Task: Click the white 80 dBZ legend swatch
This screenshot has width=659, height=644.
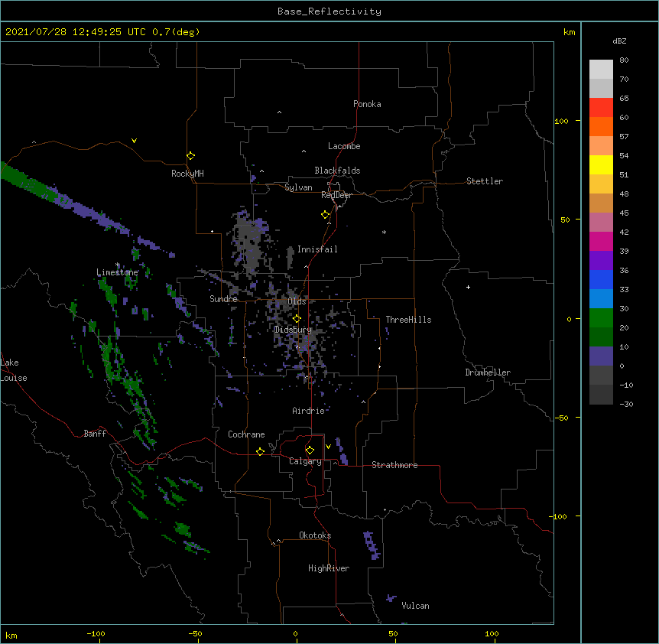Action: pyautogui.click(x=601, y=70)
